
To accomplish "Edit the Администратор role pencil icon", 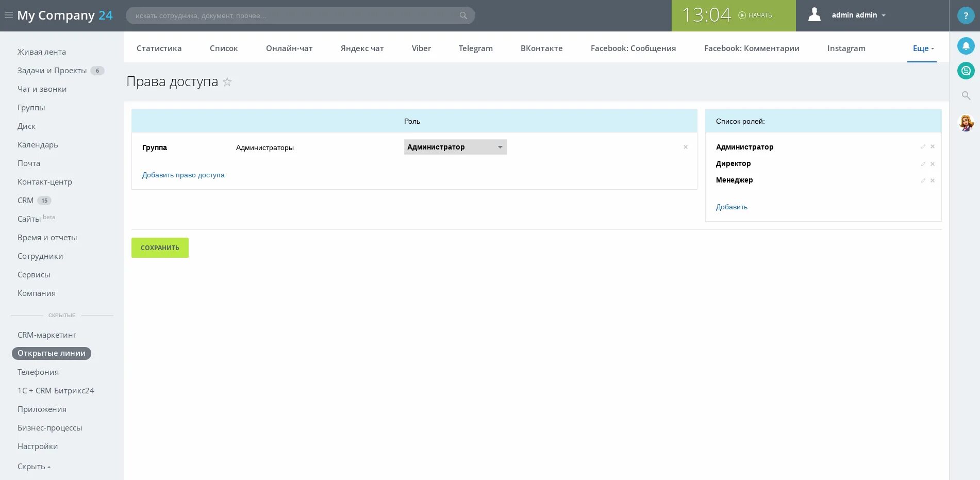I will tap(923, 147).
